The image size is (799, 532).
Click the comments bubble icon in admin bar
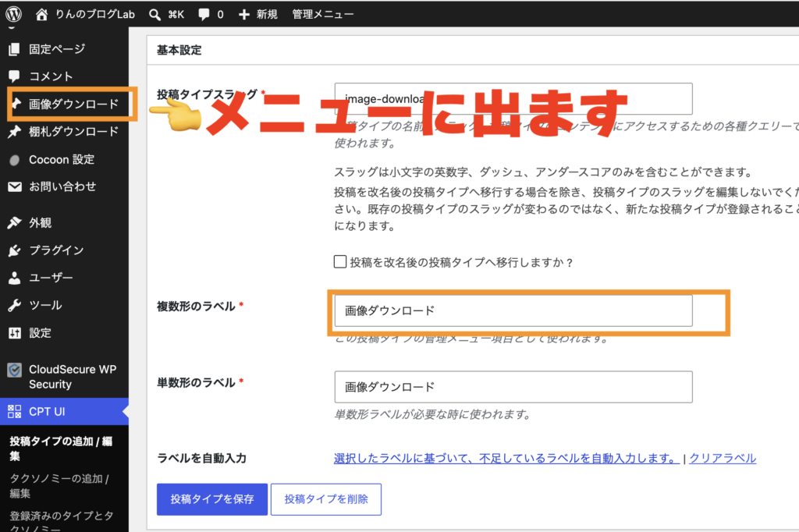pos(204,14)
